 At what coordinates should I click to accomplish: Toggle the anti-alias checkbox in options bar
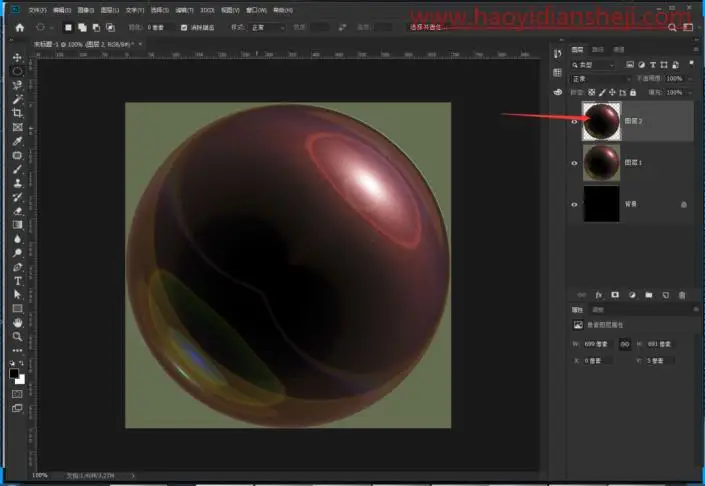[184, 27]
